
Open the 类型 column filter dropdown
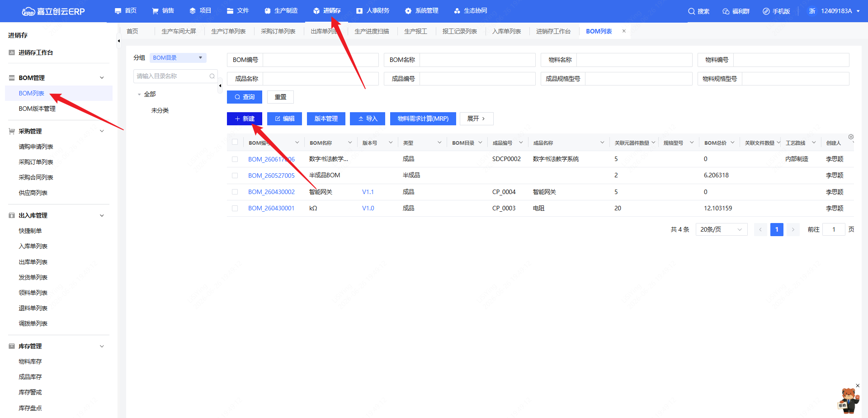pos(439,142)
